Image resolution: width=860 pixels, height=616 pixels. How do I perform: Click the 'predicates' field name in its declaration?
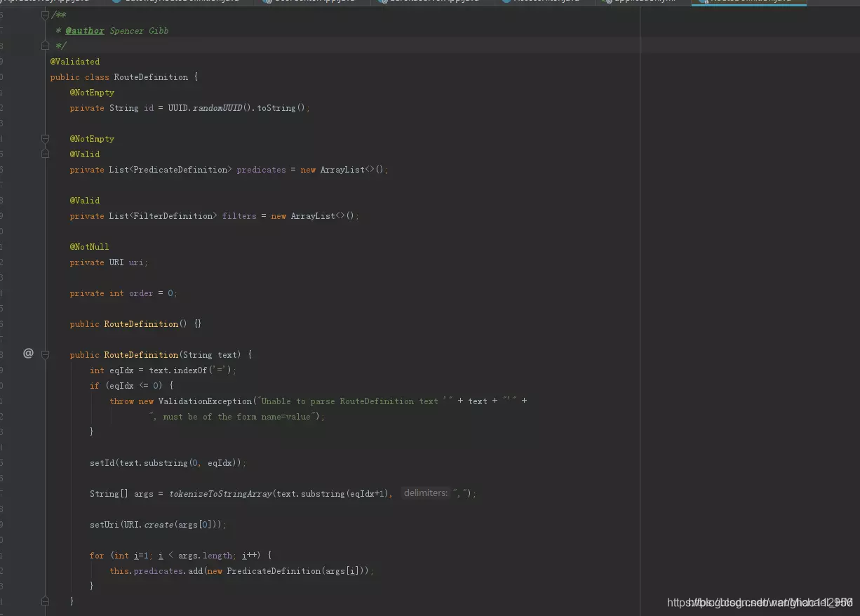tap(261, 170)
